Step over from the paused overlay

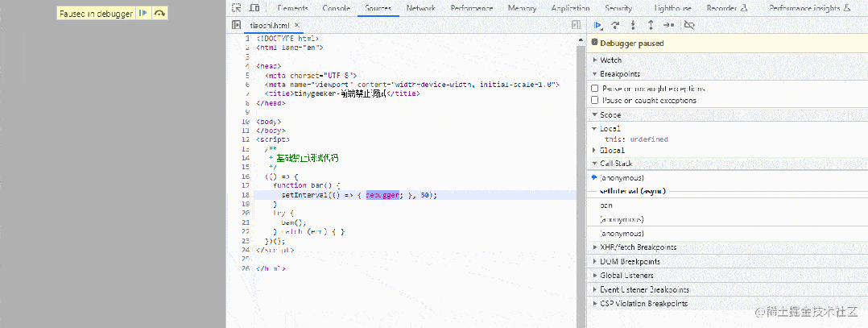pyautogui.click(x=159, y=13)
